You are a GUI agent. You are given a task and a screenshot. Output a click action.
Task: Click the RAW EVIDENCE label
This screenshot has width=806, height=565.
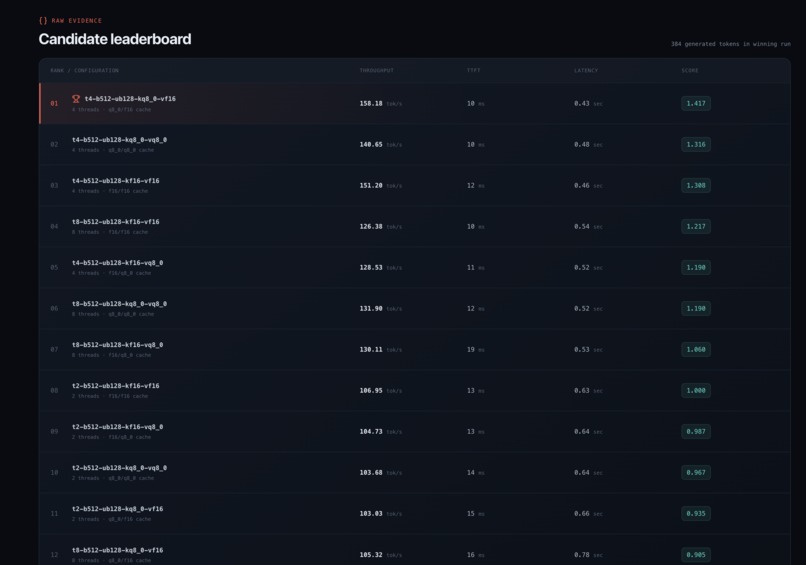coord(77,21)
